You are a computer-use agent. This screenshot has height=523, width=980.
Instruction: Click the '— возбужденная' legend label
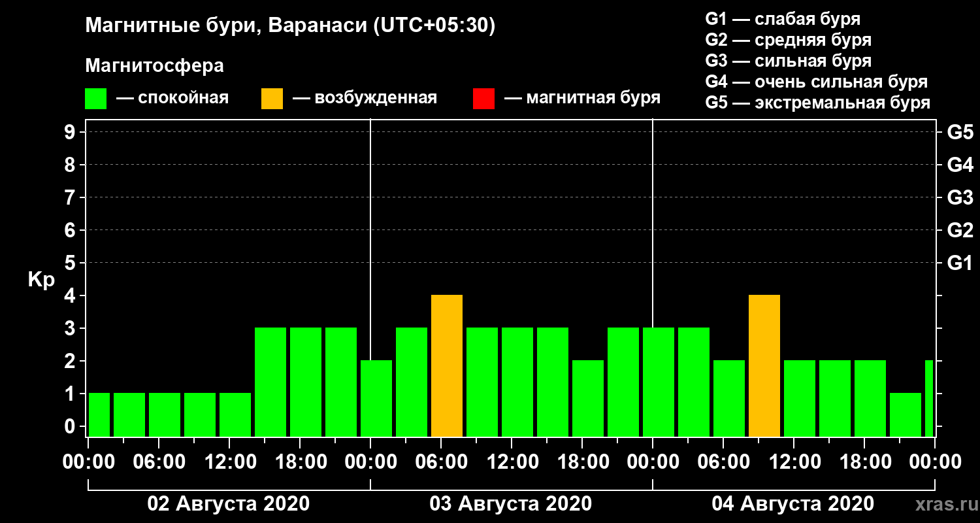[365, 99]
